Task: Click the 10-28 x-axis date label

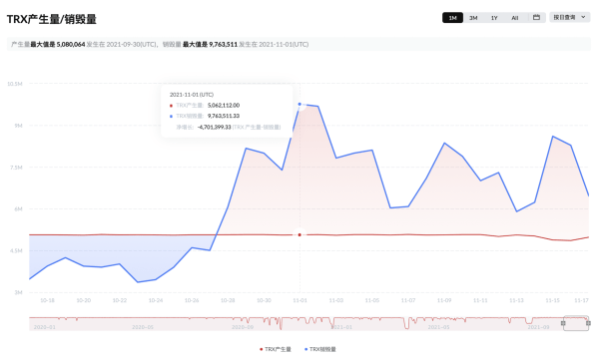Action: pyautogui.click(x=228, y=300)
